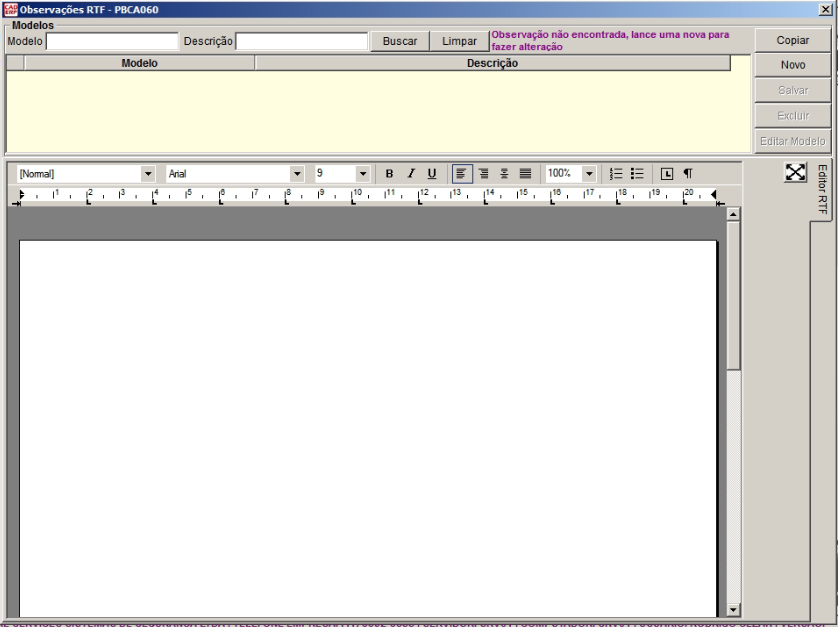Click the Limpar button
This screenshot has height=627, width=838.
pos(459,41)
